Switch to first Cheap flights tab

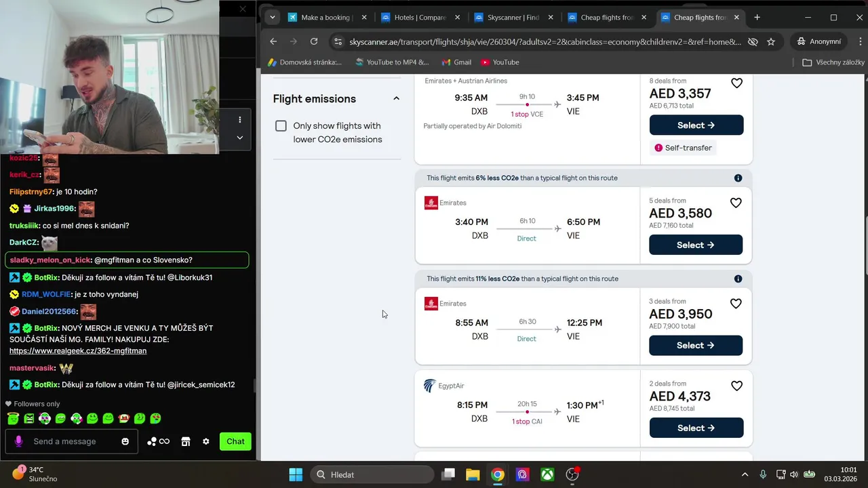pos(607,18)
